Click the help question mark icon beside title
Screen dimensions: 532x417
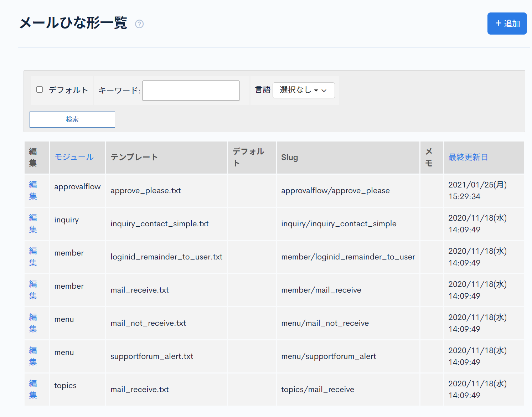(x=139, y=24)
